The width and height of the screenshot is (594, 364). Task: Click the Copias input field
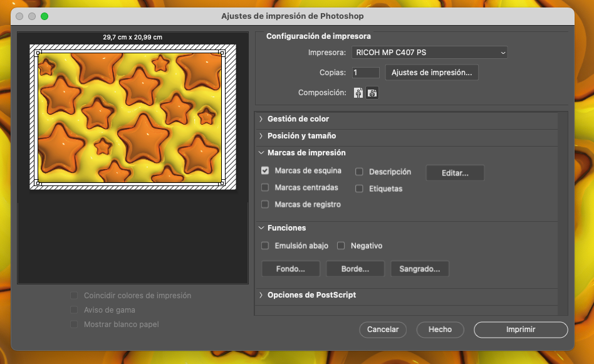[366, 73]
